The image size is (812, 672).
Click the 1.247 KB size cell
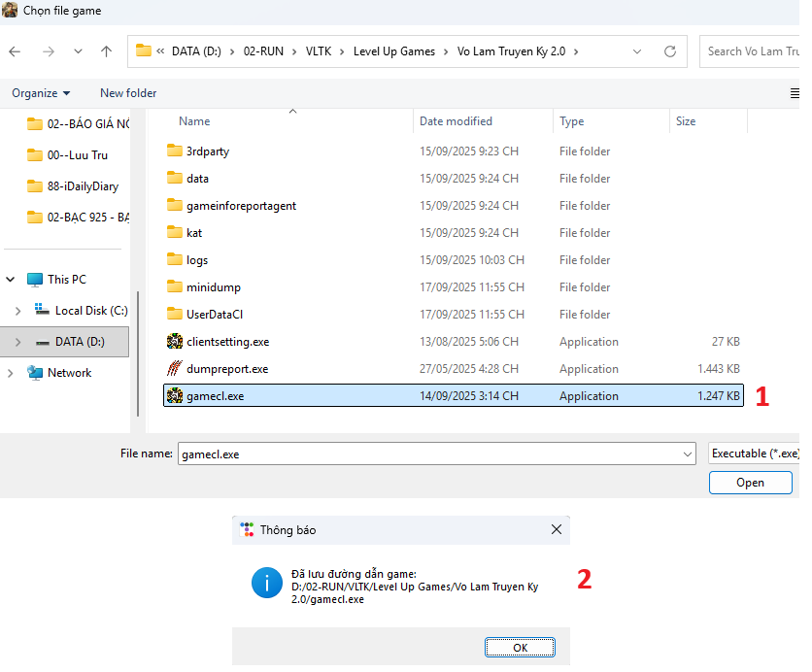pos(718,396)
